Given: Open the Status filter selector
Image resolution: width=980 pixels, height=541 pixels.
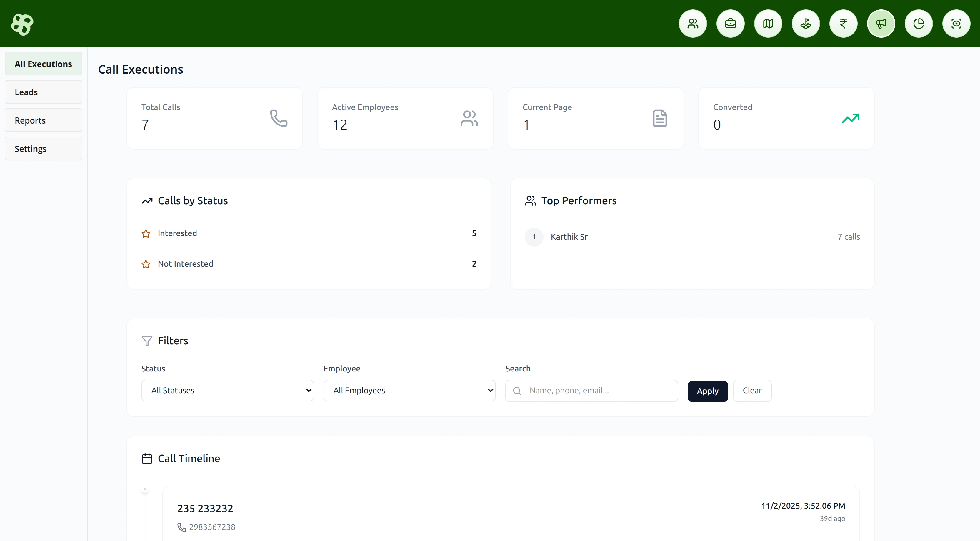Looking at the screenshot, I should (227, 390).
